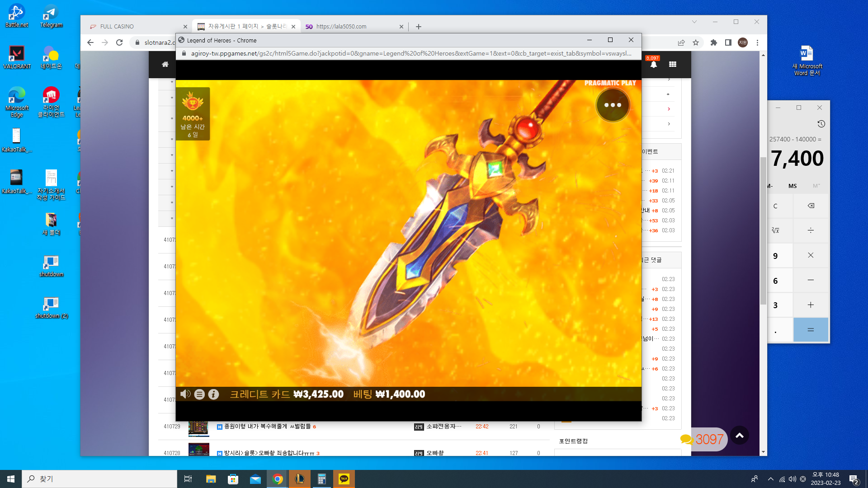868x488 pixels.
Task: Click the divide key in Calculator
Action: coord(811,230)
